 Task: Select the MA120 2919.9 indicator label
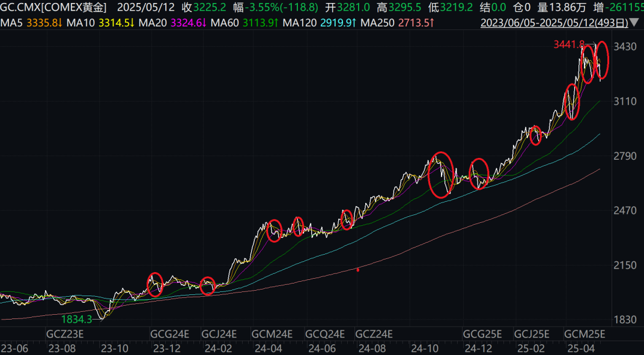click(x=320, y=23)
